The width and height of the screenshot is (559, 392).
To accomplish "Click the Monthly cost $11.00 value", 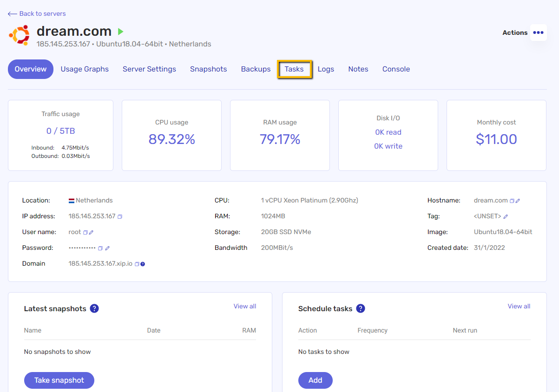I will pos(496,139).
